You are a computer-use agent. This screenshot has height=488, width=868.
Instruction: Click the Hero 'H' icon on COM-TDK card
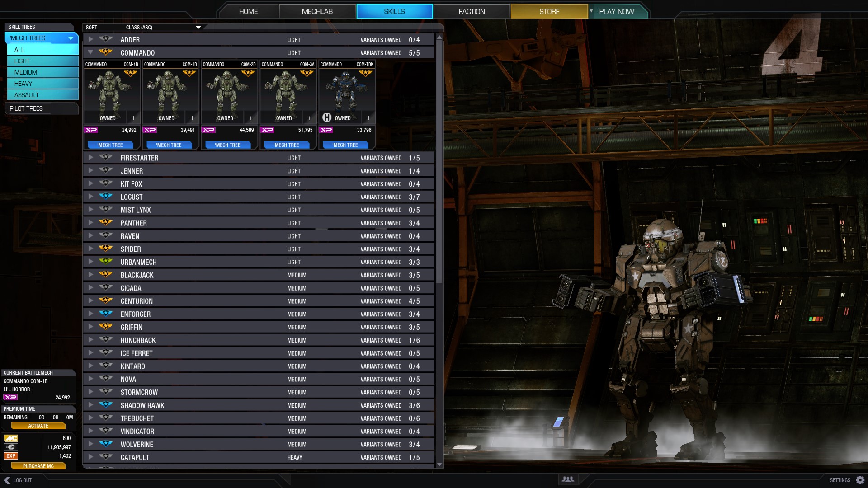pyautogui.click(x=326, y=117)
